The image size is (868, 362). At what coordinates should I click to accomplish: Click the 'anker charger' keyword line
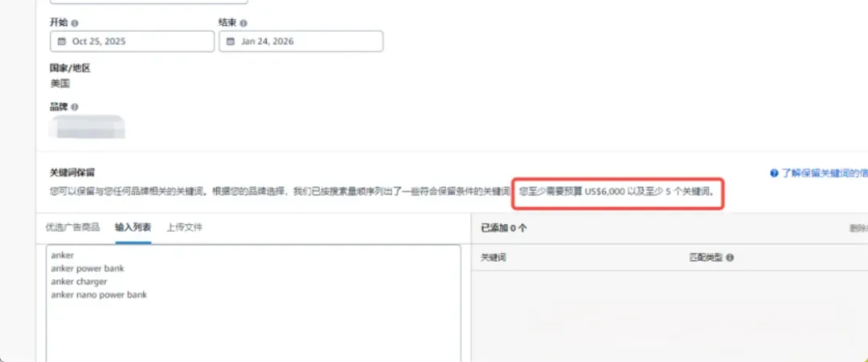(79, 282)
